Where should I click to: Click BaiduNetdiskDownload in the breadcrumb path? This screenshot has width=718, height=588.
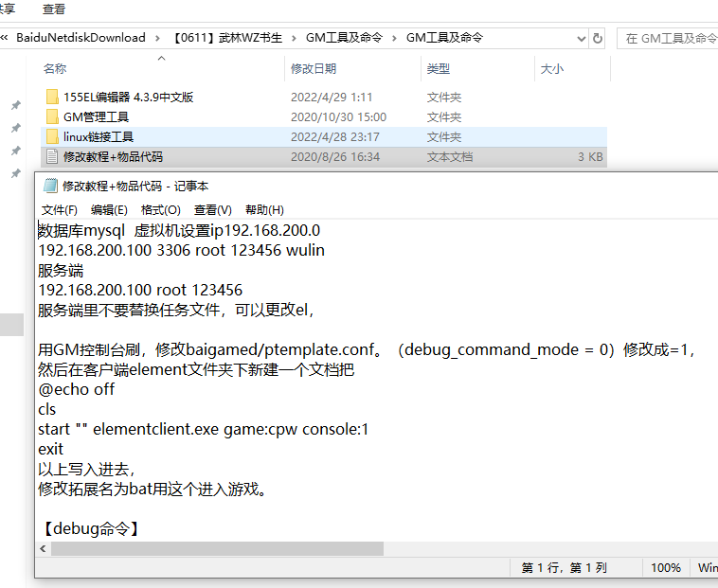81,38
